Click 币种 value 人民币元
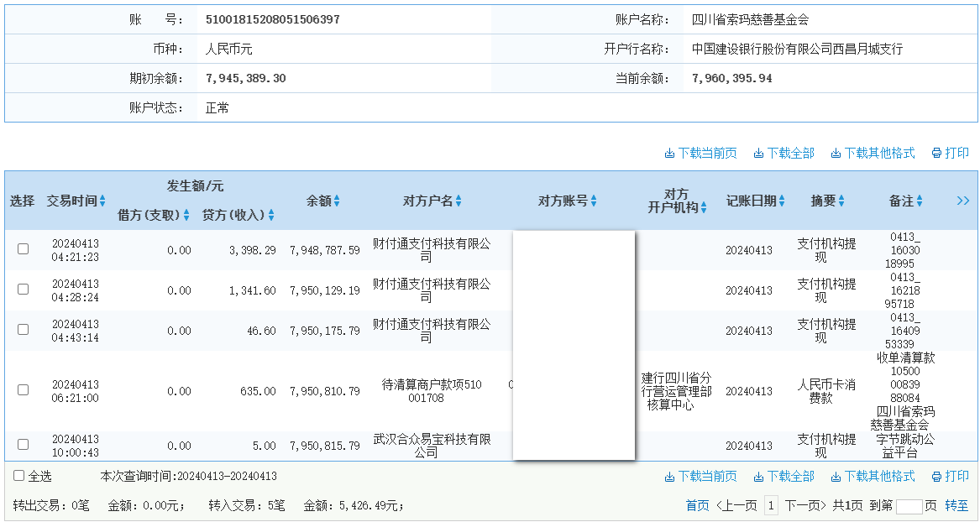 pos(228,49)
